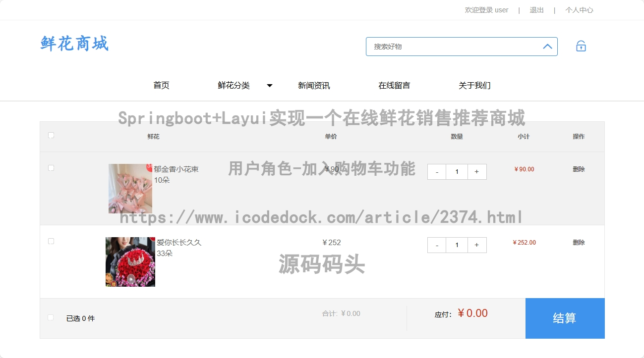Expand the search box chevron arrow

pyautogui.click(x=547, y=47)
